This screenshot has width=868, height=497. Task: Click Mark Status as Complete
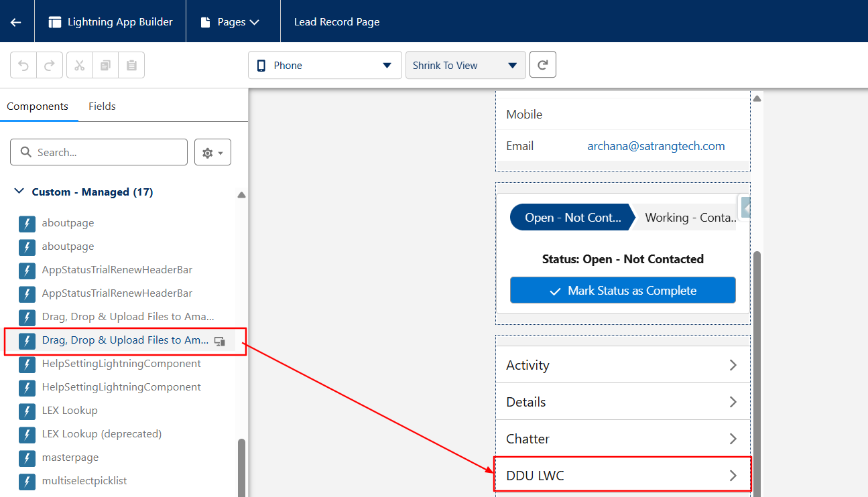point(623,291)
